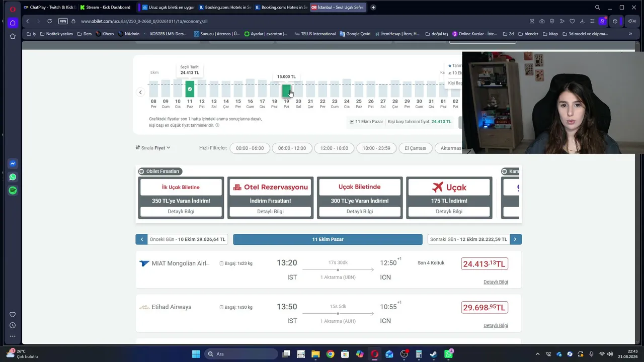Open the Opera profile avatar icon
Screen dimensions: 644x362
602,21
